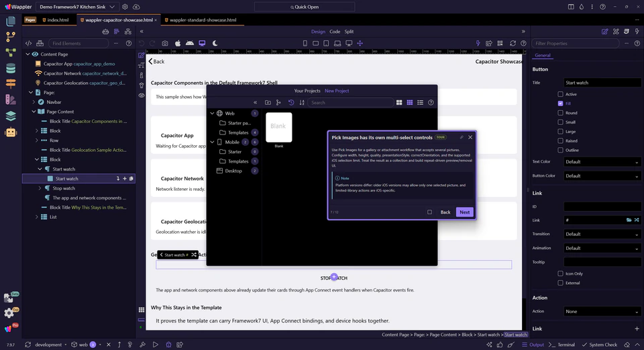Expand the List tree node
This screenshot has height=350, width=644.
pos(36,217)
